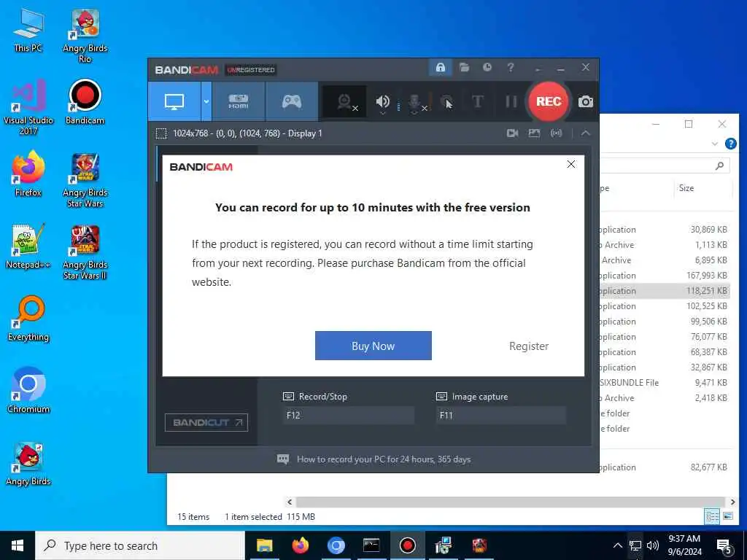
Task: Switch to HDMI device recording mode
Action: pyautogui.click(x=239, y=101)
